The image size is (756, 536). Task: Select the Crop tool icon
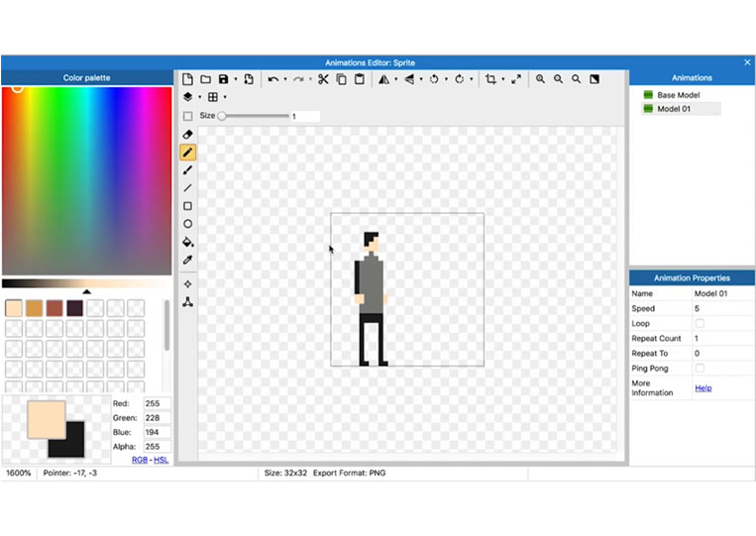(490, 79)
